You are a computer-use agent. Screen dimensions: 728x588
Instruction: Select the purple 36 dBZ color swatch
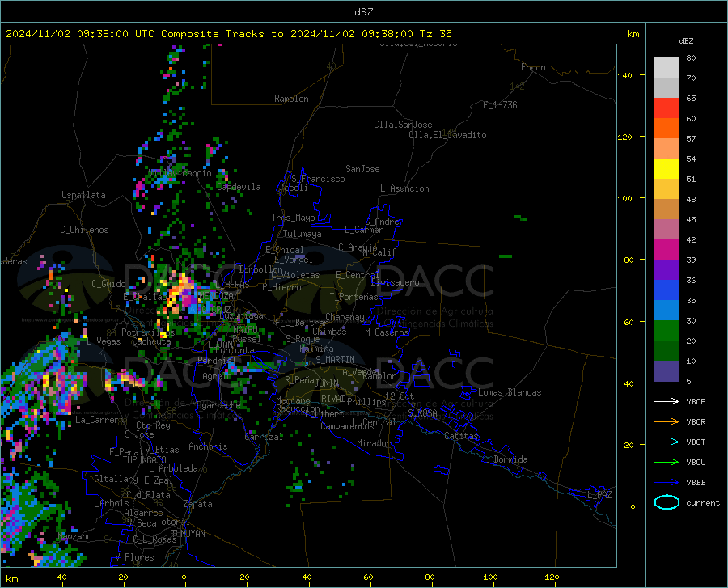(667, 270)
